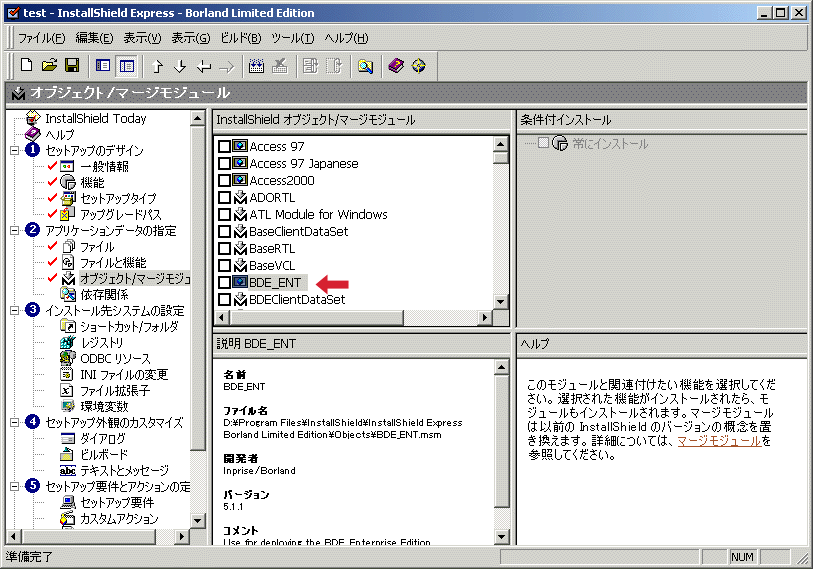
Task: Select the BaseVCL module entry
Action: coord(272,266)
